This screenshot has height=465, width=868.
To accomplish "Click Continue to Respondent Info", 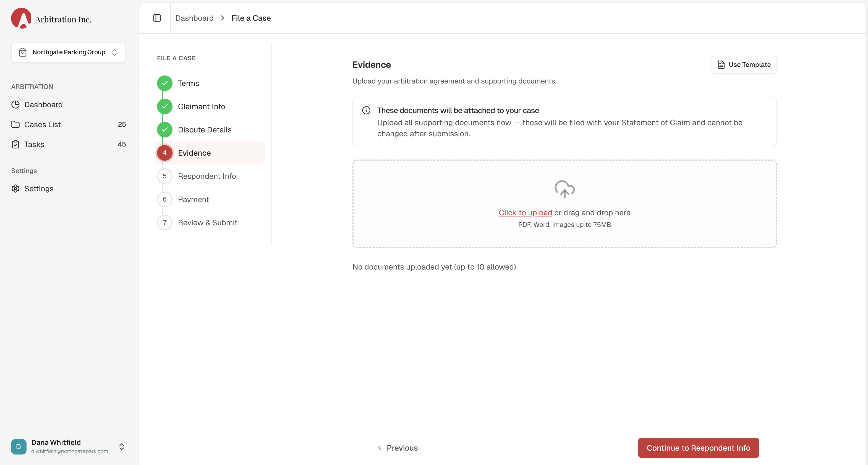I will 698,448.
